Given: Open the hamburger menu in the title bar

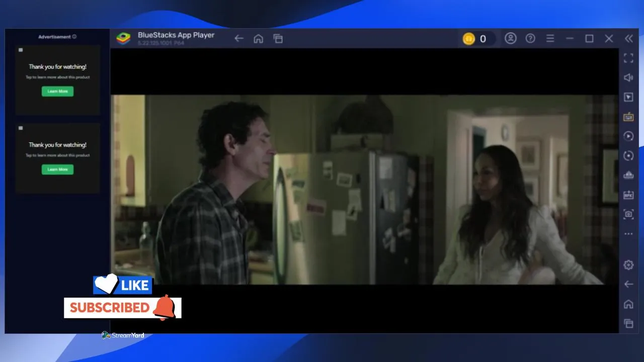Looking at the screenshot, I should (x=550, y=38).
